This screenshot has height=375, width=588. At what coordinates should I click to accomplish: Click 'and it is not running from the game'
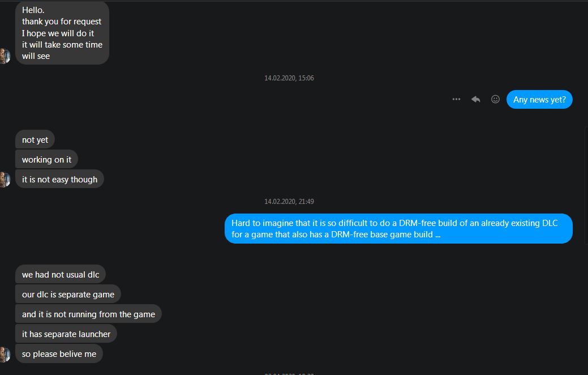pos(88,314)
